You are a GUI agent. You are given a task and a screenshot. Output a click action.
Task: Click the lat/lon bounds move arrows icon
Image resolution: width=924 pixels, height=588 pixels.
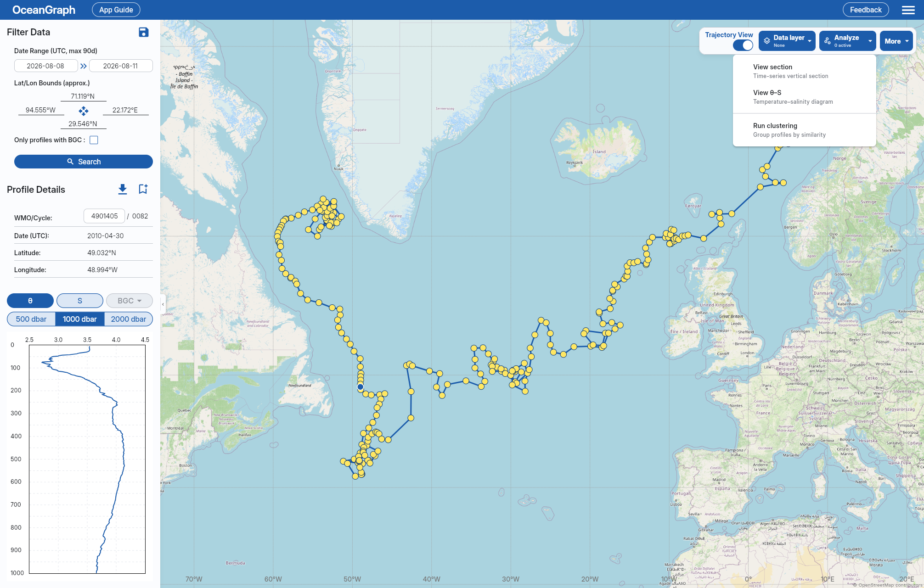[84, 111]
